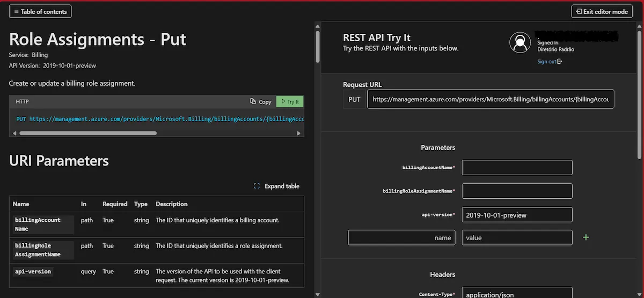Click Exit editor mode button

[x=602, y=11]
